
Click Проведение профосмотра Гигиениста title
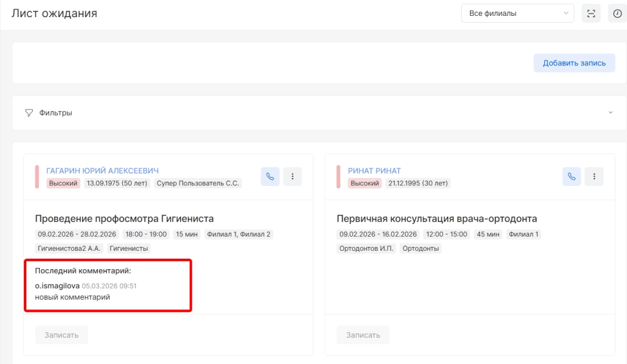[124, 218]
